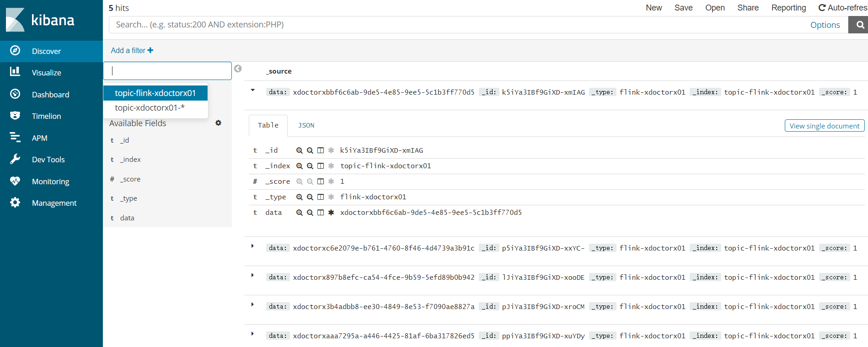Open the Reporting menu

[x=788, y=8]
